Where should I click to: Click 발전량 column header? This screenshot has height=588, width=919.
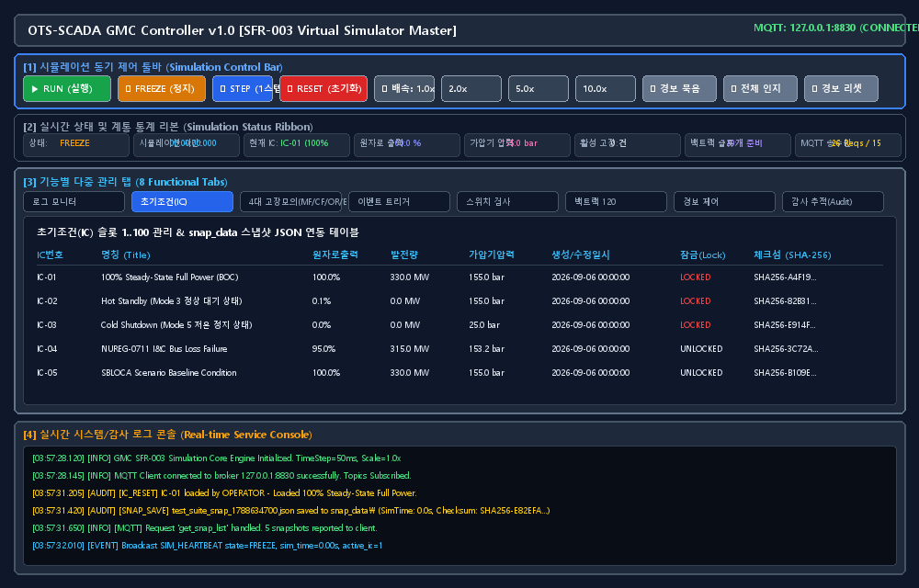point(403,254)
